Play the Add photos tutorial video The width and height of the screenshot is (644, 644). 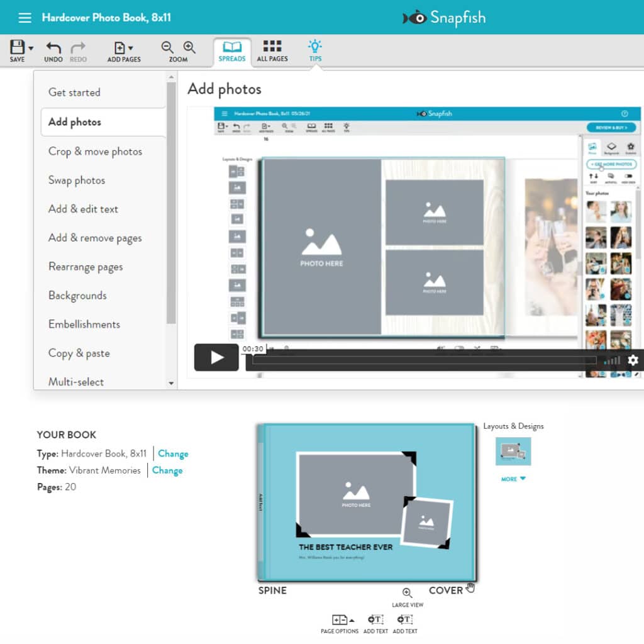[216, 358]
